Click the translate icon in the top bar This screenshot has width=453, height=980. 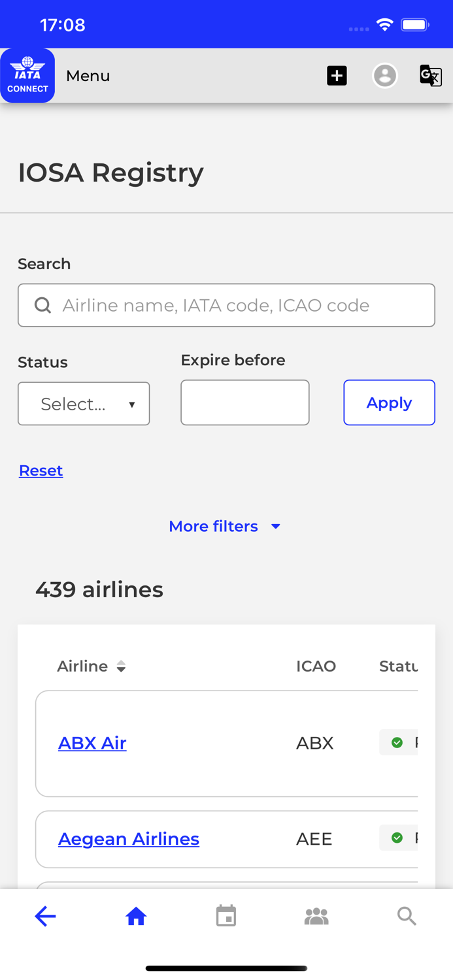tap(431, 75)
